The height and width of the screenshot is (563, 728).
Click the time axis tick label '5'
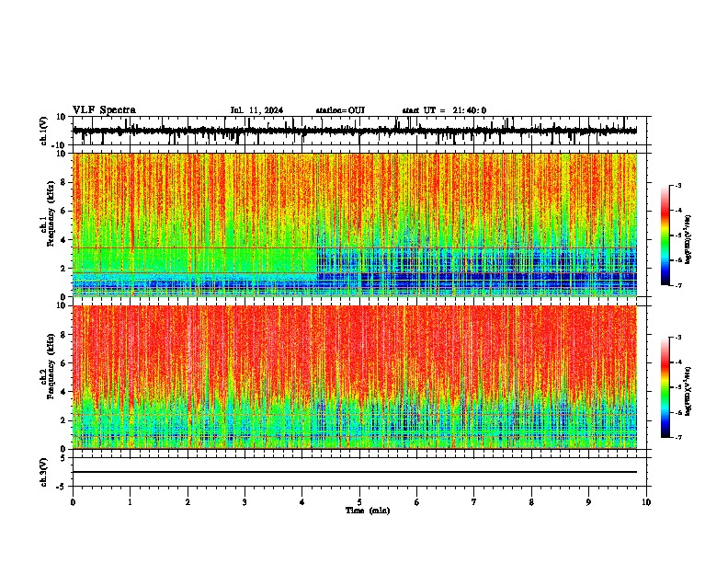pos(359,502)
